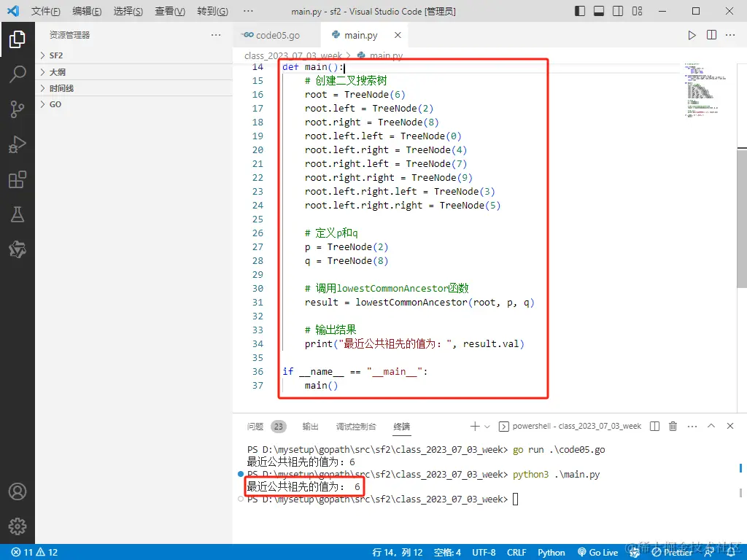Open the 调试控制台 debug console tab
The width and height of the screenshot is (747, 560).
(356, 427)
